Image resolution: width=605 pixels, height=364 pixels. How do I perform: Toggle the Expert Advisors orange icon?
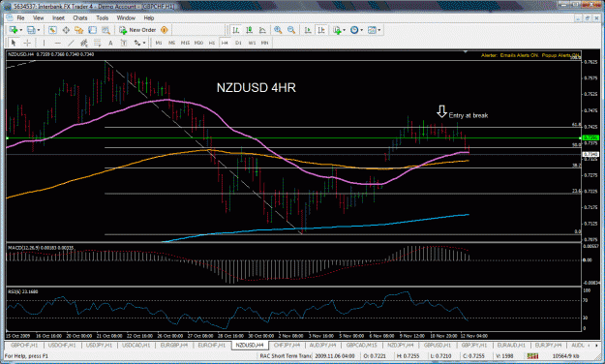tap(164, 30)
